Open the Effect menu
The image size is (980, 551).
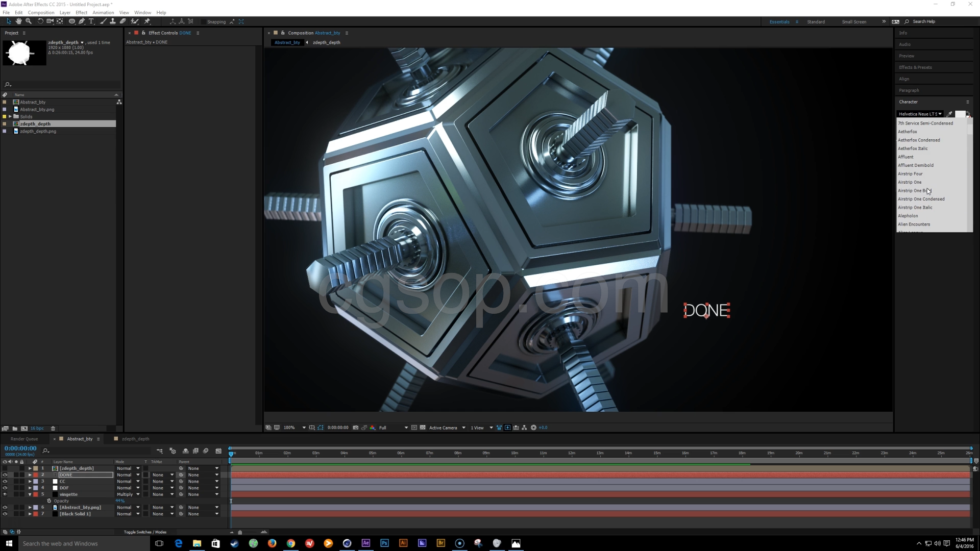click(82, 12)
